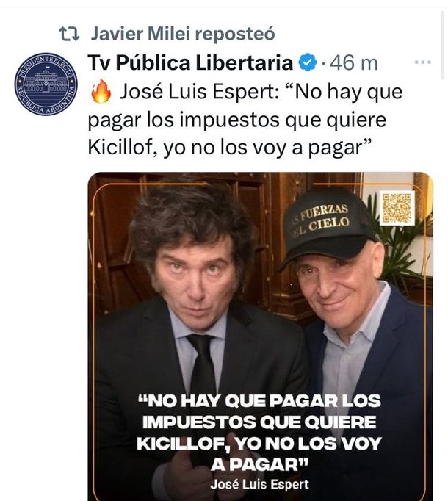Click the blue verified checkmark badge
This screenshot has width=448, height=501.
(308, 62)
